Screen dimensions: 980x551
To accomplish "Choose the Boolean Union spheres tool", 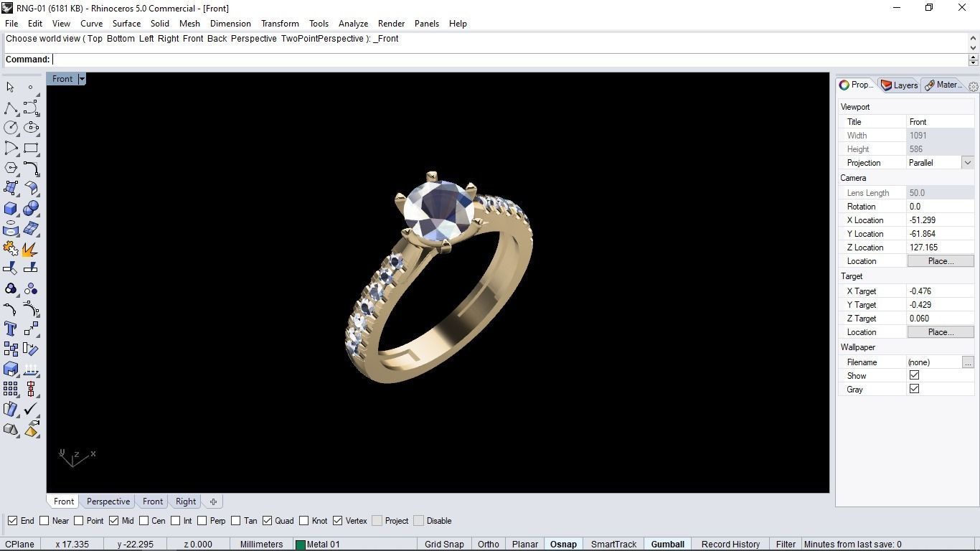I will 31,208.
